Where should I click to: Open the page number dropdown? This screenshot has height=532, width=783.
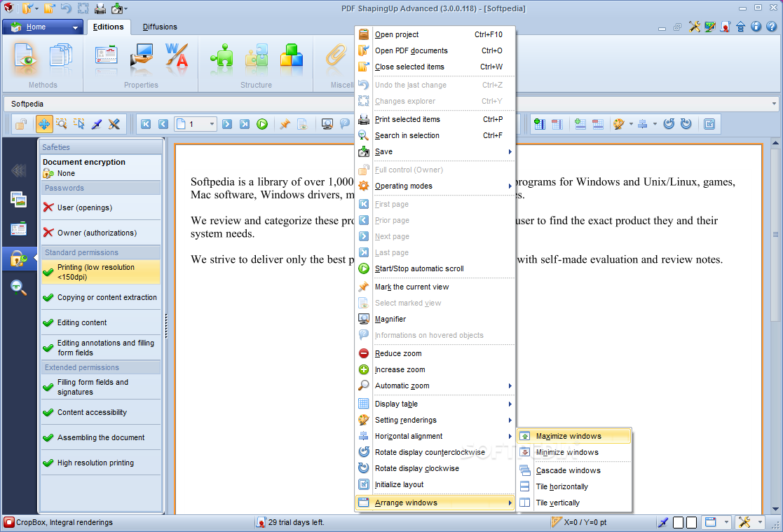(212, 124)
